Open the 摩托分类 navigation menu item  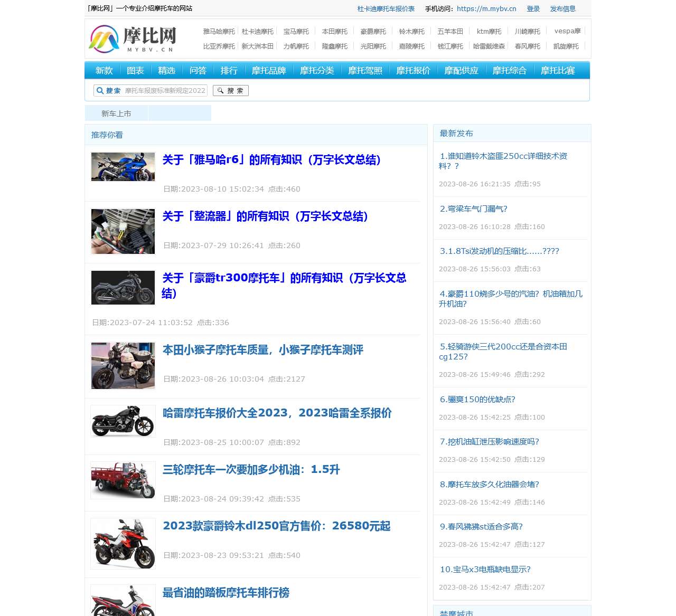pos(317,71)
